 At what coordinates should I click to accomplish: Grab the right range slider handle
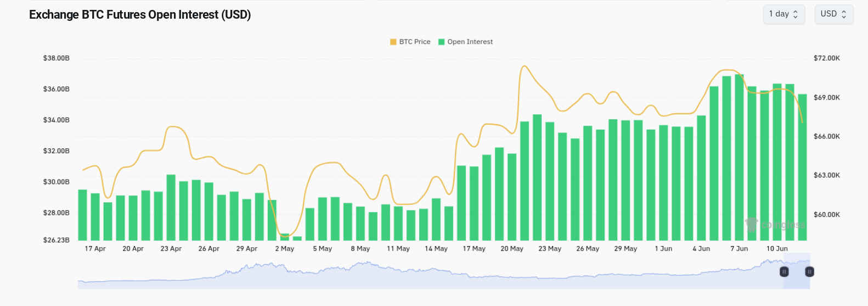pos(809,271)
